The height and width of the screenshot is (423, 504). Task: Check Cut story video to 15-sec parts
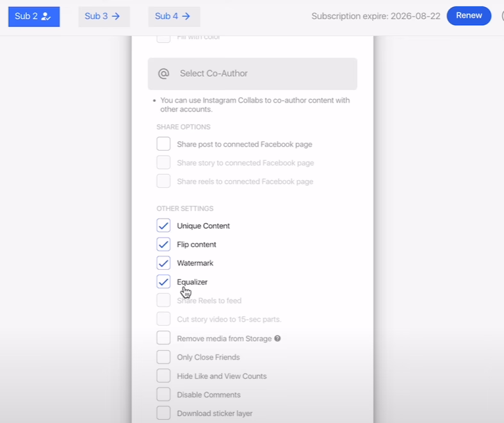point(163,319)
